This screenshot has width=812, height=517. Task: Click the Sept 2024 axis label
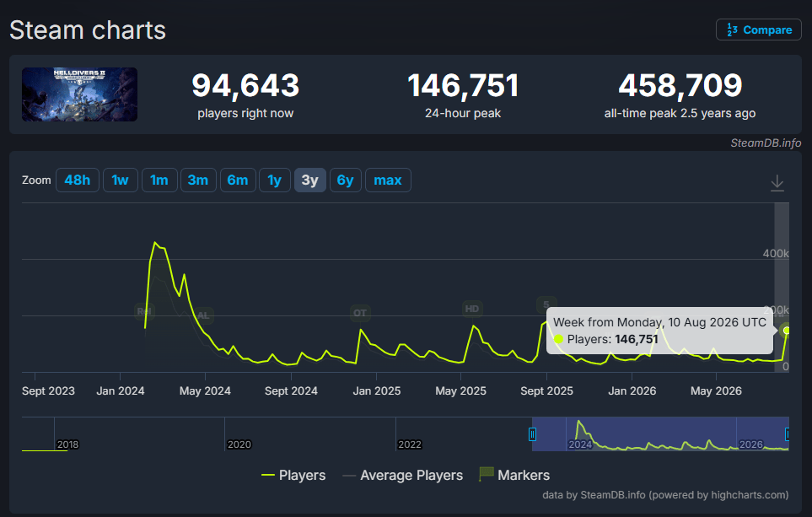(x=291, y=390)
